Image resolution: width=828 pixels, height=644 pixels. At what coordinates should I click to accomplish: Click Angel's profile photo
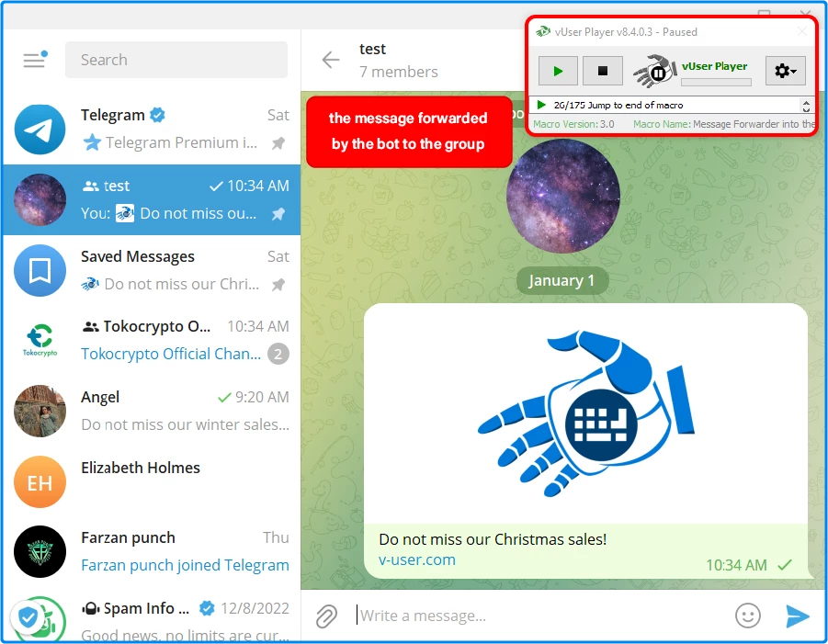pyautogui.click(x=40, y=411)
